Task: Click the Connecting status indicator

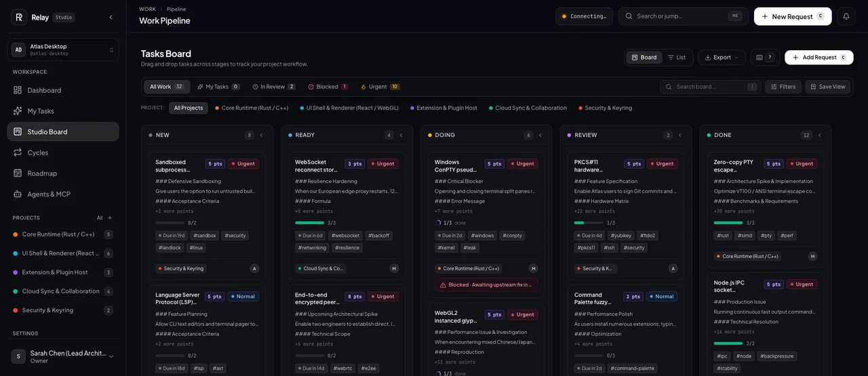Action: (584, 16)
